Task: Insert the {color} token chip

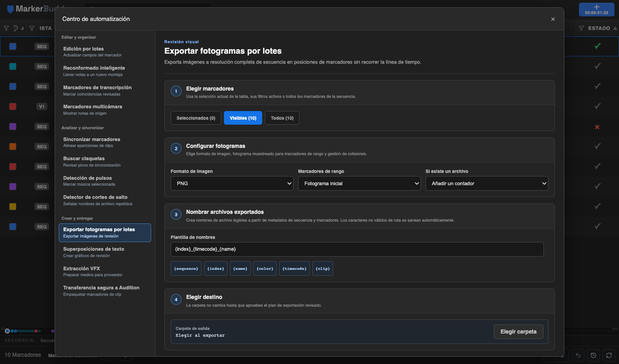Action: click(x=265, y=268)
